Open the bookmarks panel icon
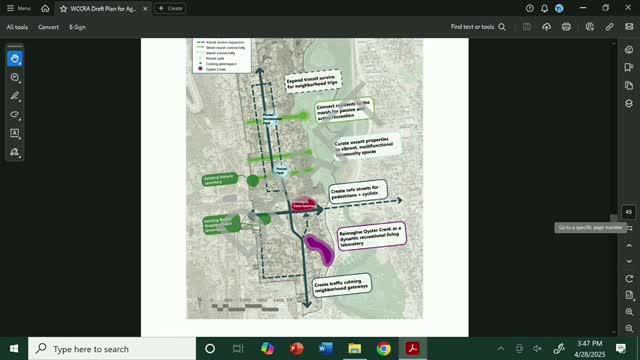 click(629, 67)
